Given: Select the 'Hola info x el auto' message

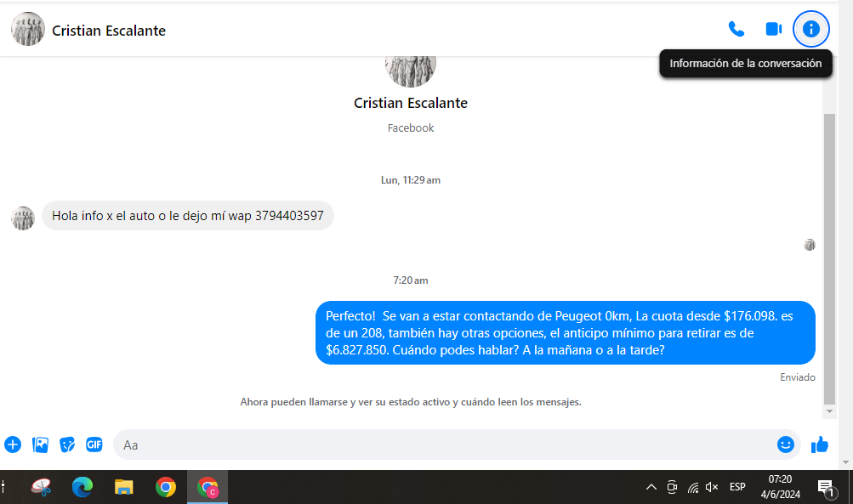Looking at the screenshot, I should pos(188,216).
